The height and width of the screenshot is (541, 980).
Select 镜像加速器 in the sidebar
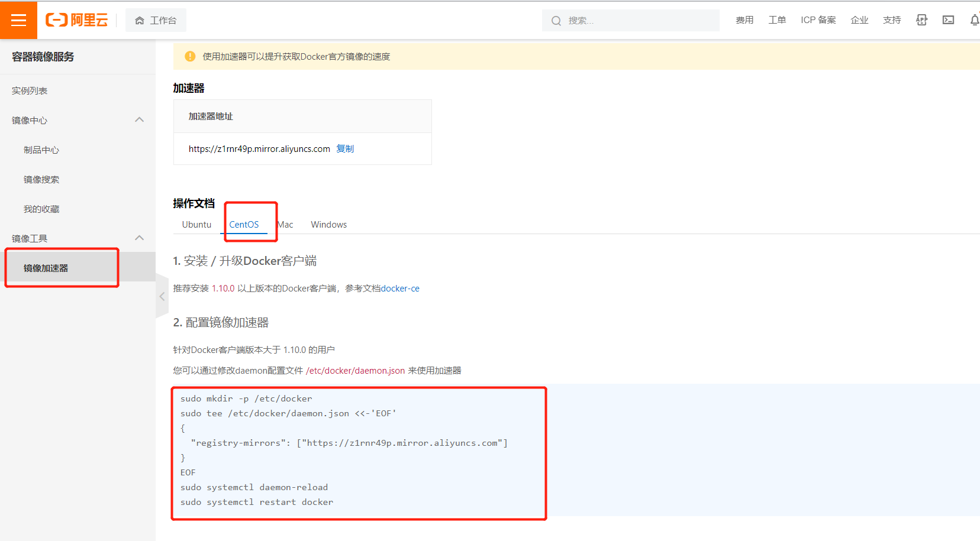pyautogui.click(x=78, y=268)
